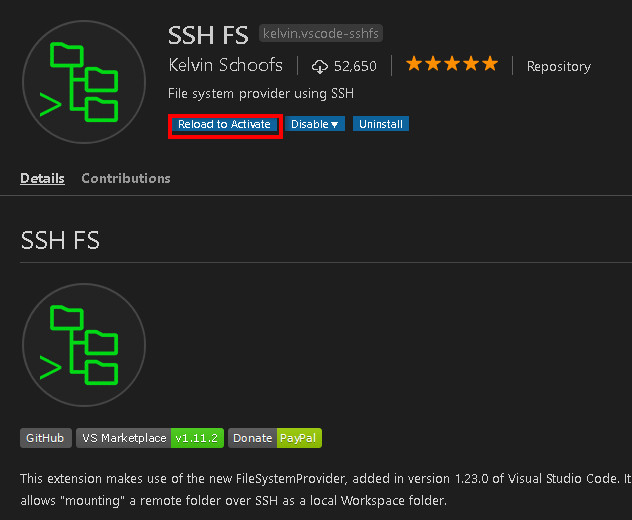Image resolution: width=632 pixels, height=520 pixels.
Task: Expand the Disable dropdown
Action: (315, 124)
